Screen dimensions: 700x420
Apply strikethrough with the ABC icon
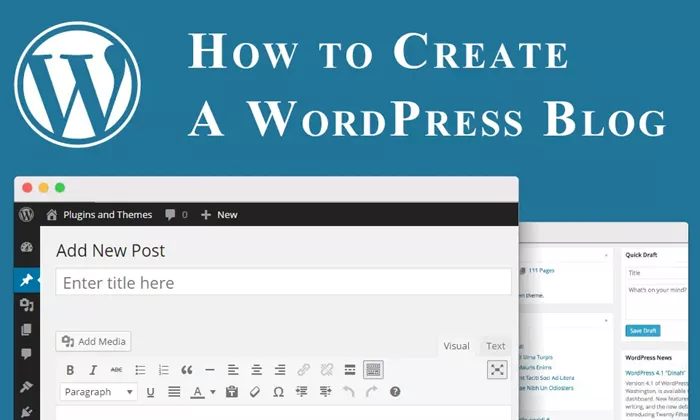click(x=116, y=370)
